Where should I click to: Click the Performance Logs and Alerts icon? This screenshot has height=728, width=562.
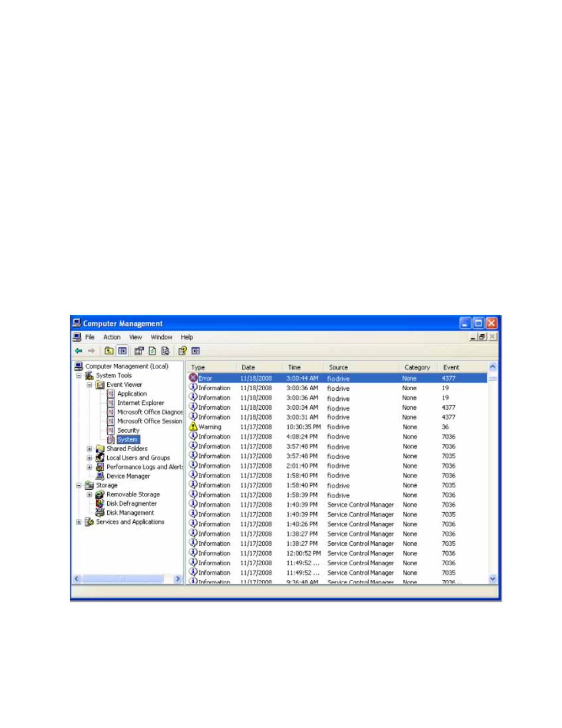pyautogui.click(x=100, y=467)
